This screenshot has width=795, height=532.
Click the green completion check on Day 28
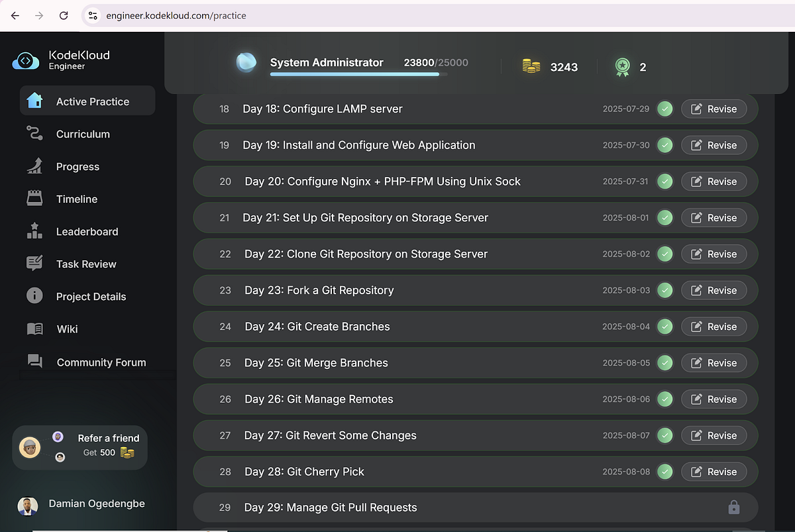[x=665, y=472]
